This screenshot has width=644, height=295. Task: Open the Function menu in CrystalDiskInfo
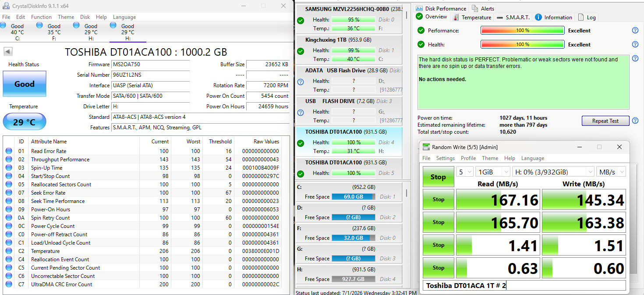(x=41, y=17)
